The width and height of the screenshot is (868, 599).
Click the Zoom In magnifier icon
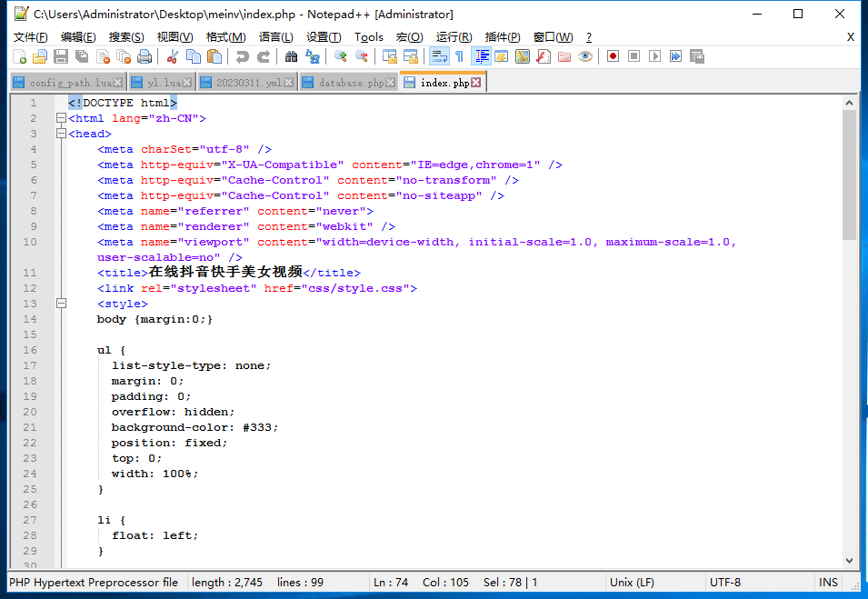340,56
